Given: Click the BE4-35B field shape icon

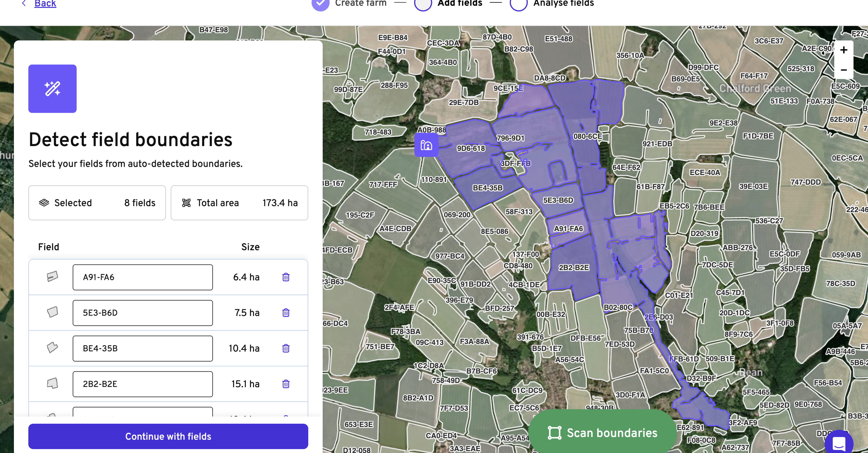Looking at the screenshot, I should pyautogui.click(x=52, y=348).
